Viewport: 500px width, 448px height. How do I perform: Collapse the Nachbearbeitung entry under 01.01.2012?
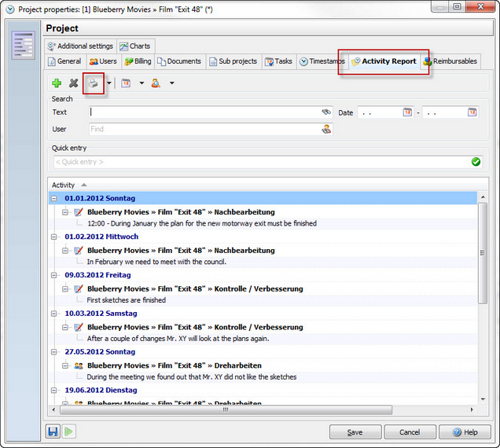coord(65,212)
